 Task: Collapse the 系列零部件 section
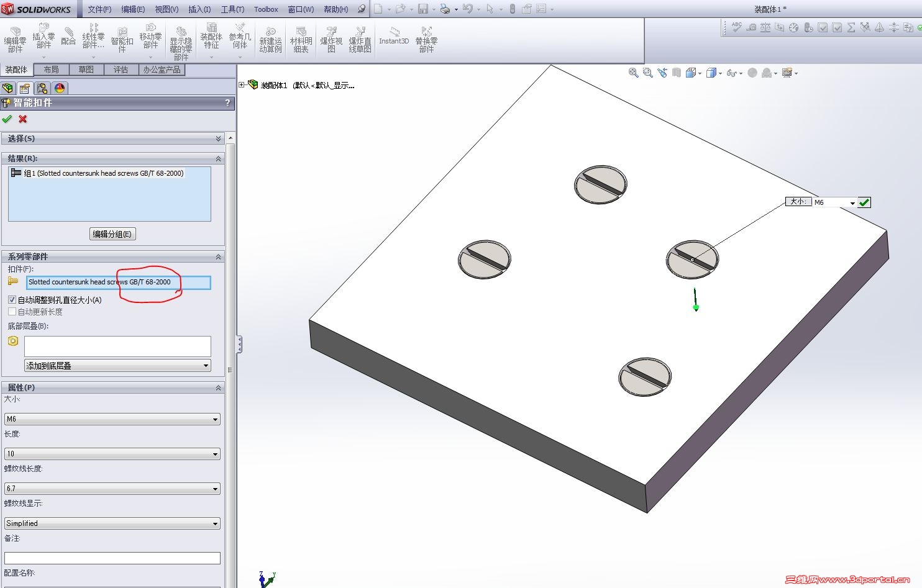pos(218,256)
